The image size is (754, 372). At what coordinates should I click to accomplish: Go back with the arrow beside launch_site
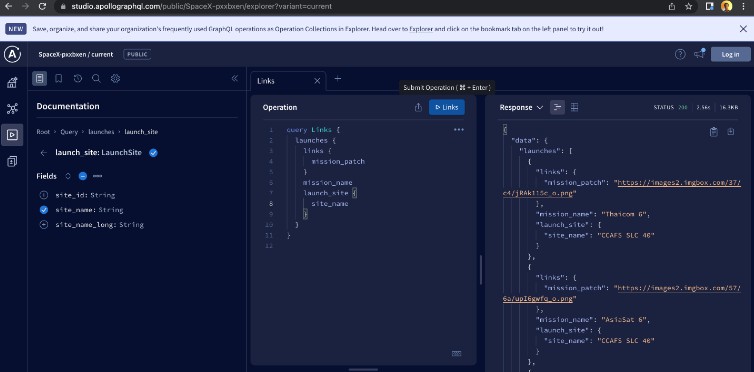click(x=44, y=153)
